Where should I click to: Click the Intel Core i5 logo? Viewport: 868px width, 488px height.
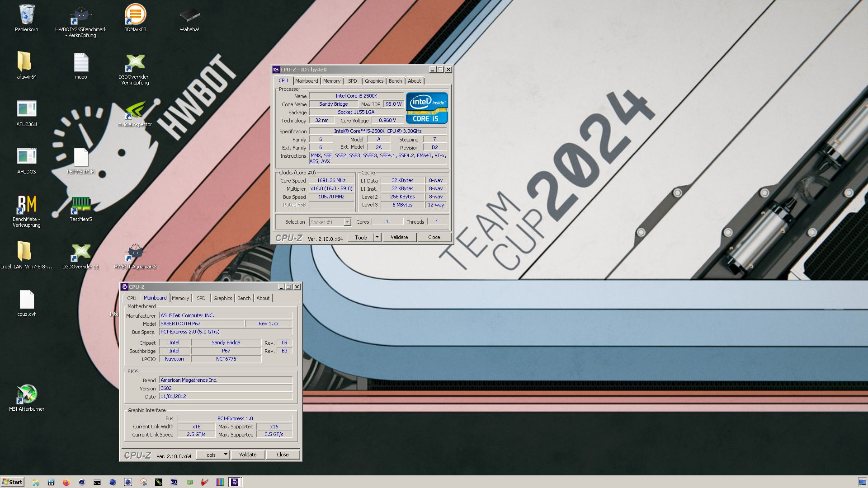click(x=427, y=108)
